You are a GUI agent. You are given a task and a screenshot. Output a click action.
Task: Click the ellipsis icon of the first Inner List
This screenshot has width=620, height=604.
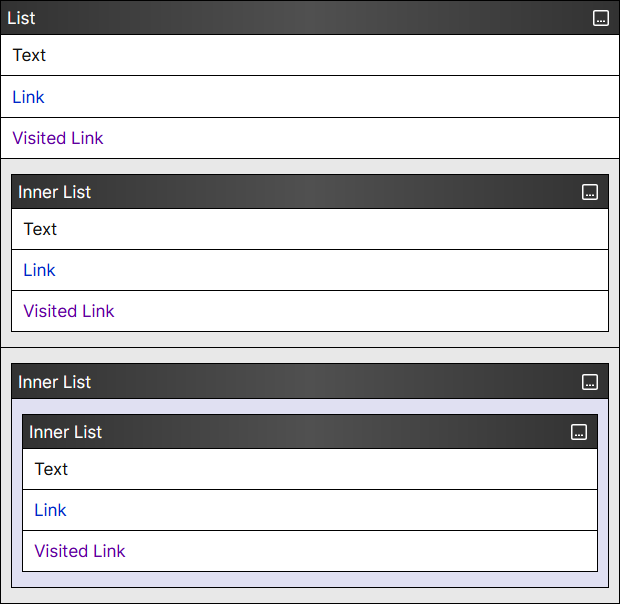tap(590, 192)
